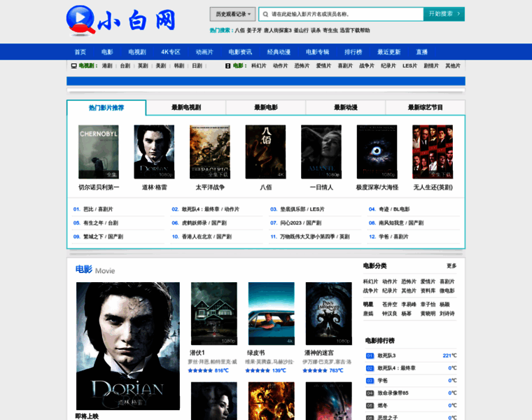The width and height of the screenshot is (532, 420).
Task: Click actor name 苍井空 in 明星 list
Action: (x=389, y=304)
